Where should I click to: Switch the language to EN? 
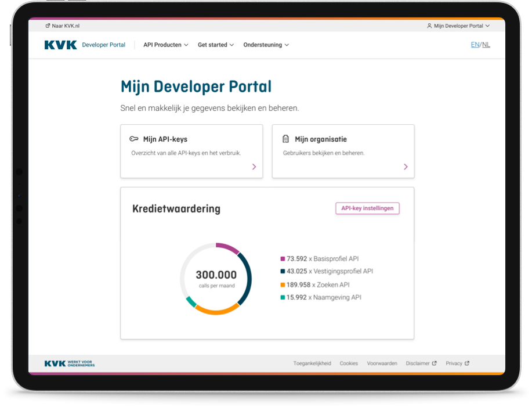[474, 44]
